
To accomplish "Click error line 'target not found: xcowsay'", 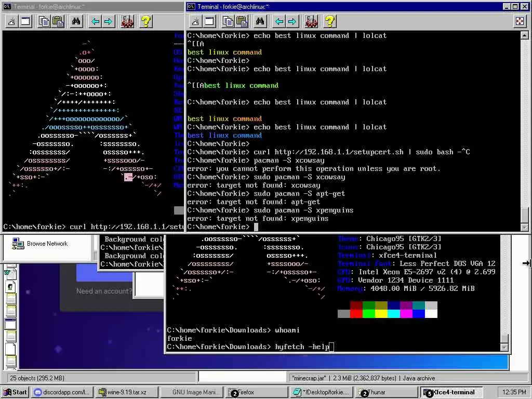I will coord(254,185).
